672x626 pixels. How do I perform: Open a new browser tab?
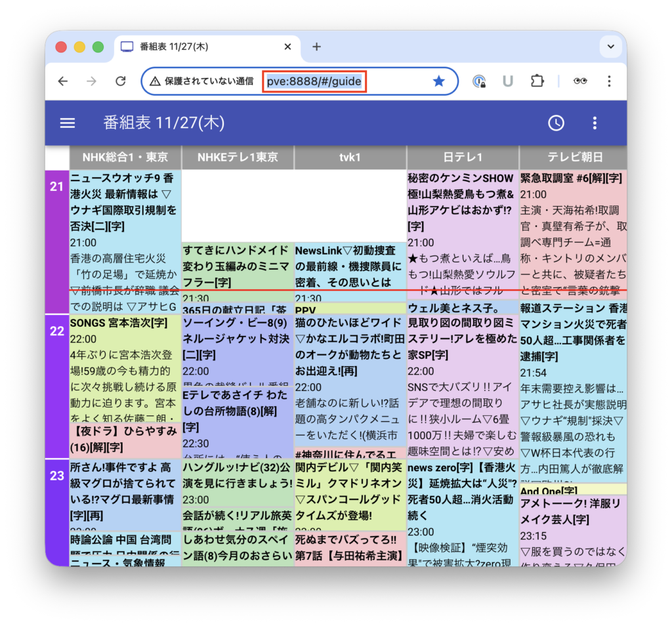point(316,47)
